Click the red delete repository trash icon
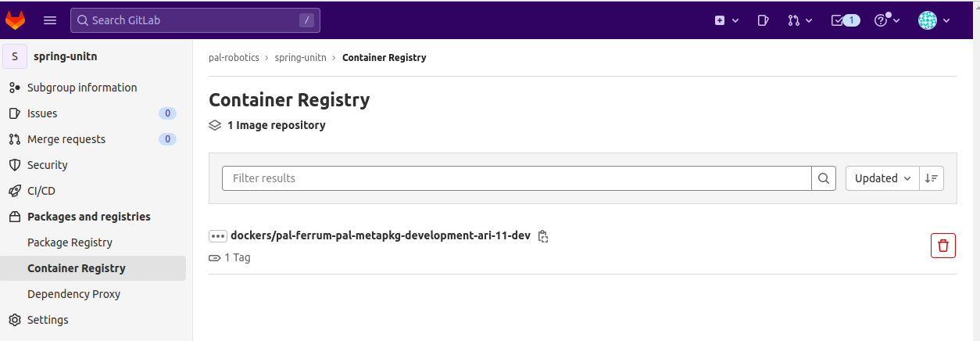The height and width of the screenshot is (341, 980). pos(943,246)
